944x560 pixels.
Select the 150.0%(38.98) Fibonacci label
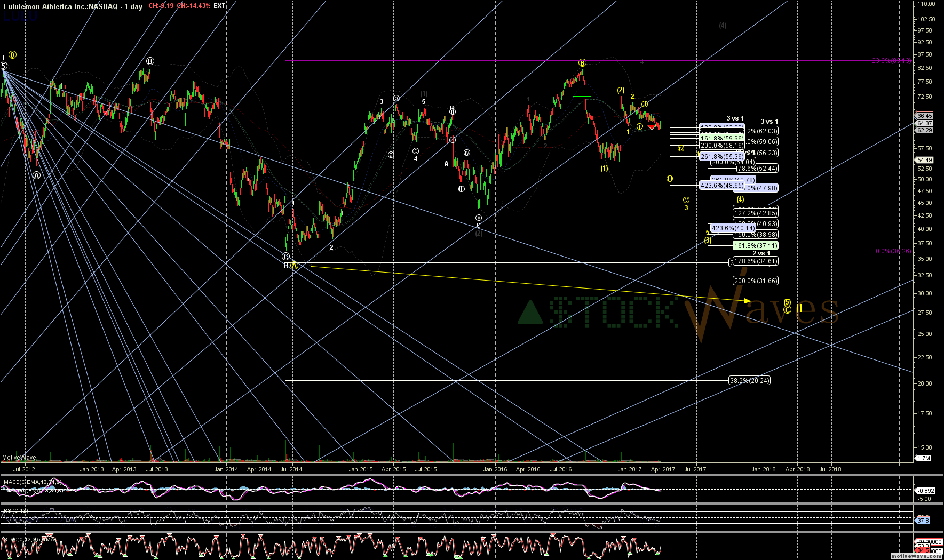tap(756, 235)
